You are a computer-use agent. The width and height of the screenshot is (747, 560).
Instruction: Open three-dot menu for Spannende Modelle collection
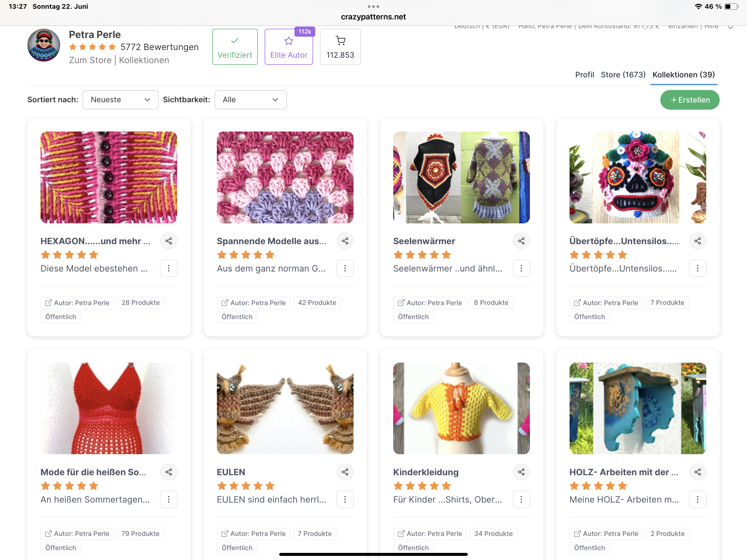pos(345,268)
